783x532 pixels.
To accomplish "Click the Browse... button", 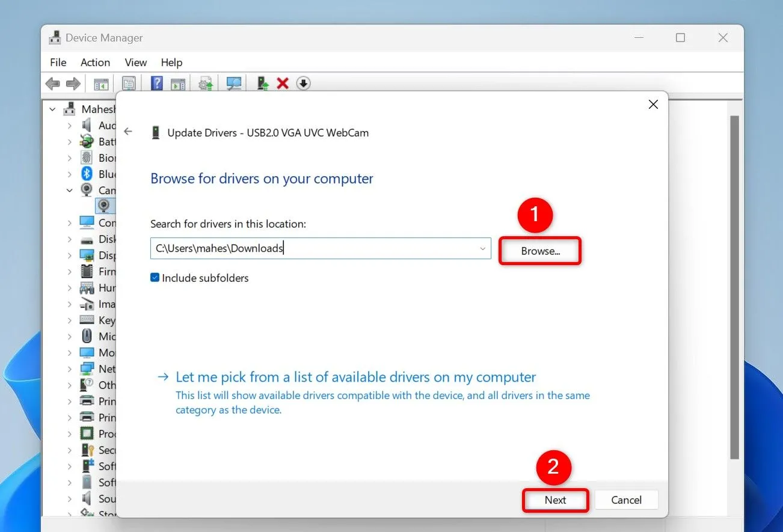I will click(540, 251).
